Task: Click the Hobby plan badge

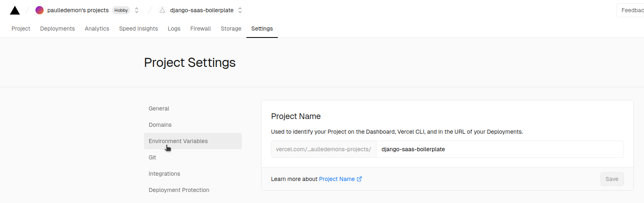Action: click(121, 10)
